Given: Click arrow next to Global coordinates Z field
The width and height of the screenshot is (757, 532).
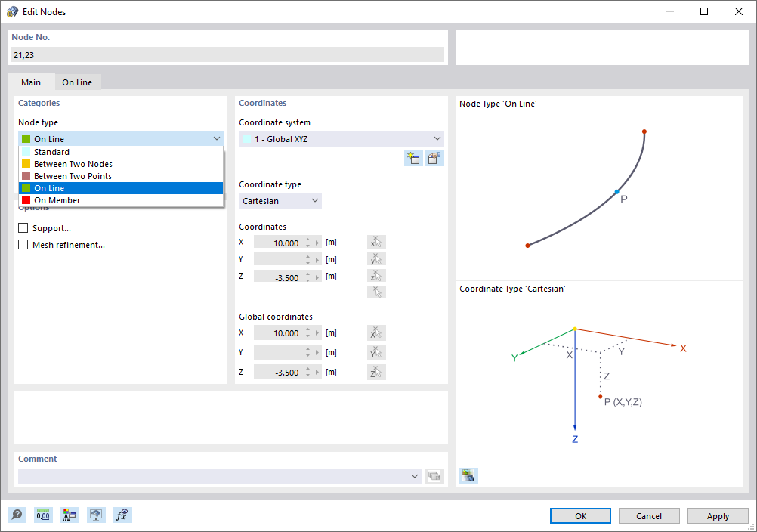Looking at the screenshot, I should [317, 373].
